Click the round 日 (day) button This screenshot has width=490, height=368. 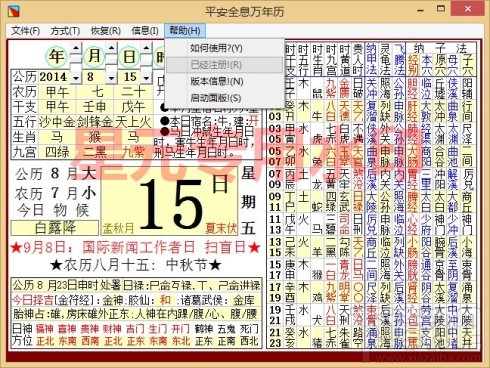pyautogui.click(x=129, y=56)
